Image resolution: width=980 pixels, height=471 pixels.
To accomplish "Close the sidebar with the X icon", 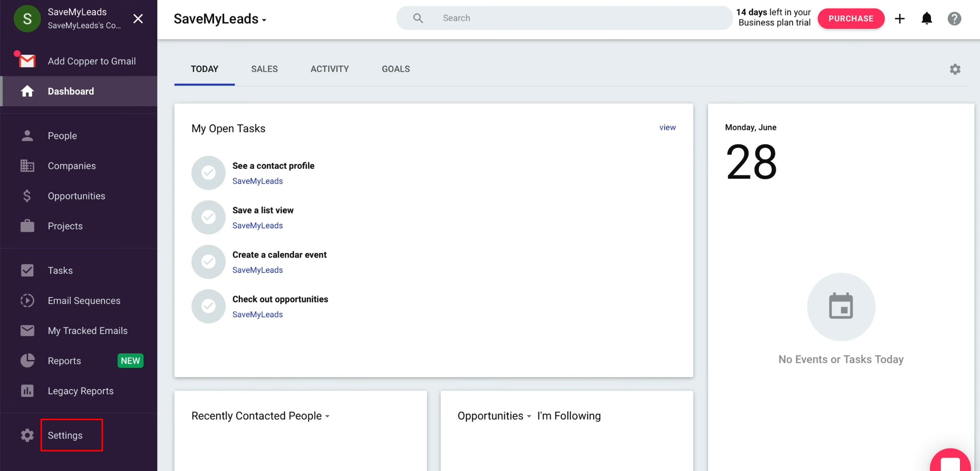I will click(x=138, y=19).
